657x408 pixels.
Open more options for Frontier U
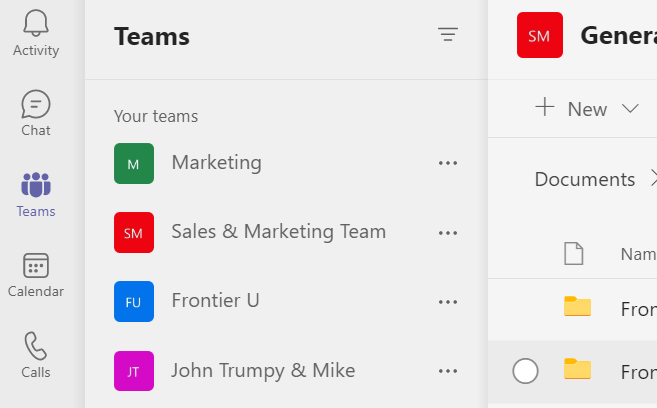pyautogui.click(x=448, y=301)
